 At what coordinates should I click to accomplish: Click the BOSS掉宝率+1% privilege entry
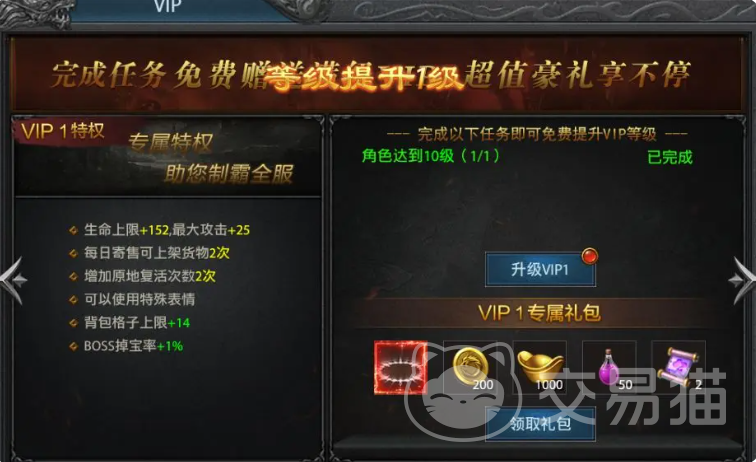click(x=133, y=345)
